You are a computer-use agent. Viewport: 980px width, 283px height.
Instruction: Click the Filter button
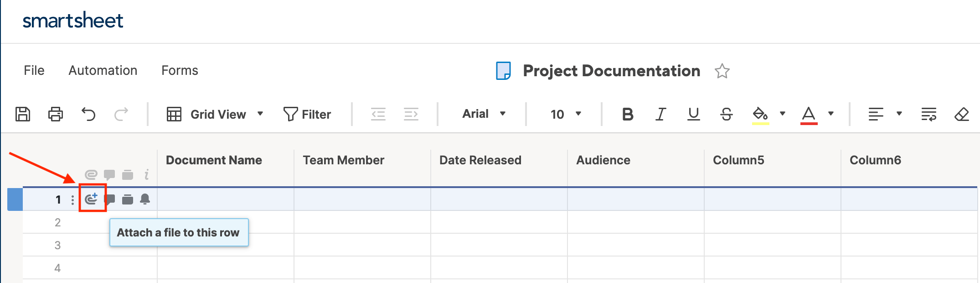[x=307, y=114]
